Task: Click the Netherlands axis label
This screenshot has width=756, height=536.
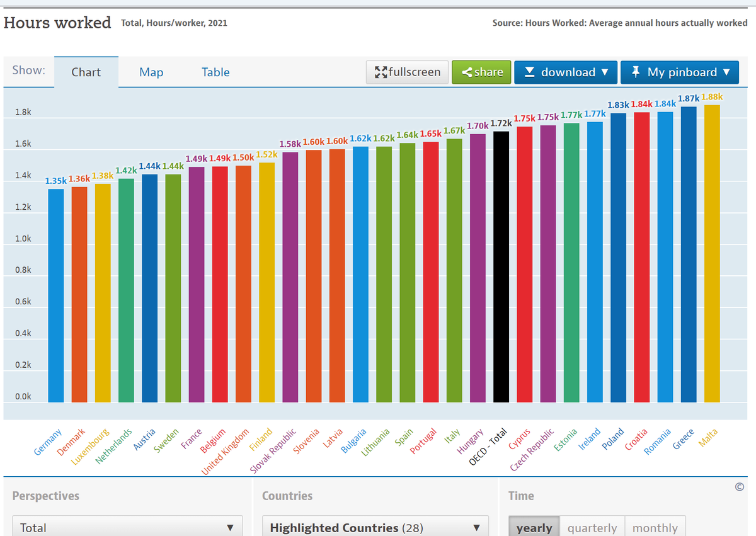Action: pos(114,446)
